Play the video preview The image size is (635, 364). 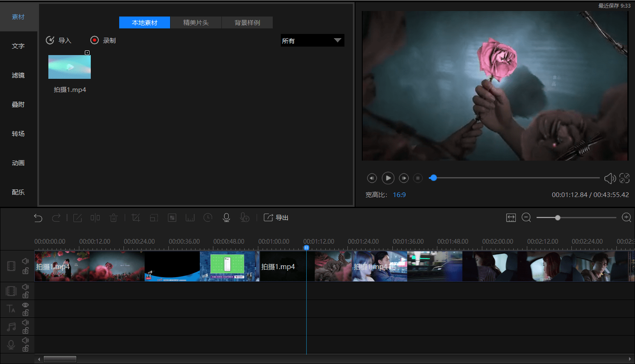pyautogui.click(x=388, y=178)
